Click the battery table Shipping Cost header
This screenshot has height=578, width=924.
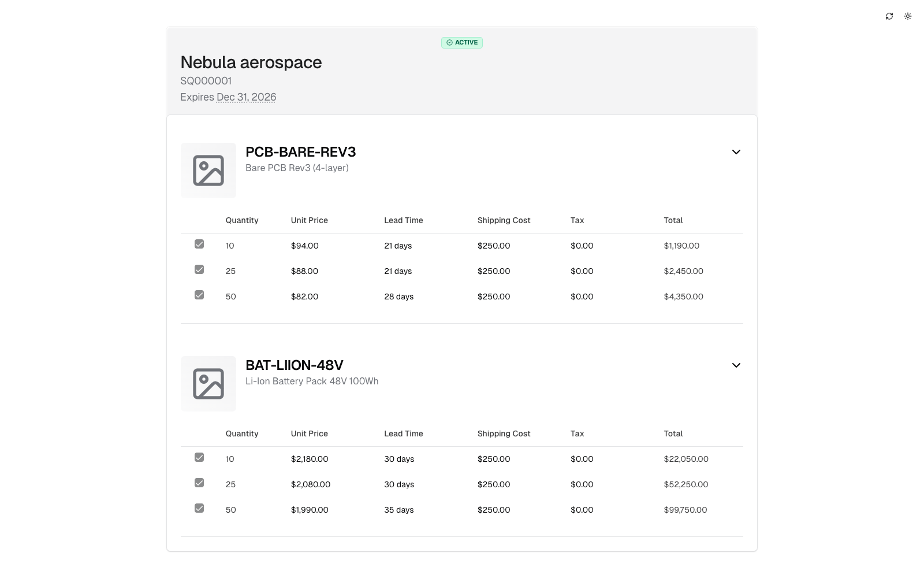pyautogui.click(x=504, y=433)
